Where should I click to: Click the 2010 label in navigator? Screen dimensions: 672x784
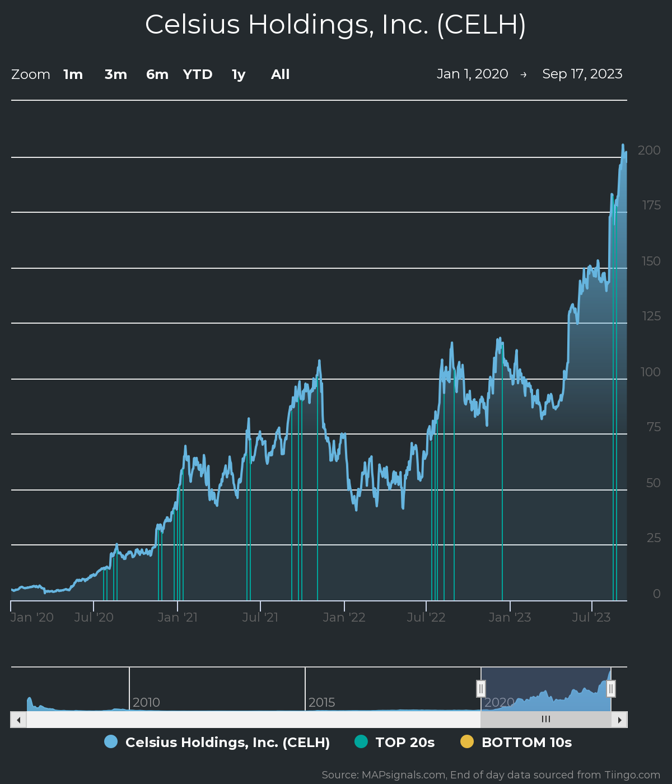(146, 702)
